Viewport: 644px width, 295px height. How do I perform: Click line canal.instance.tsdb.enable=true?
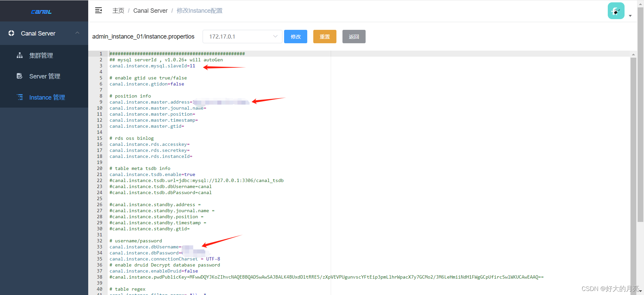coord(152,174)
